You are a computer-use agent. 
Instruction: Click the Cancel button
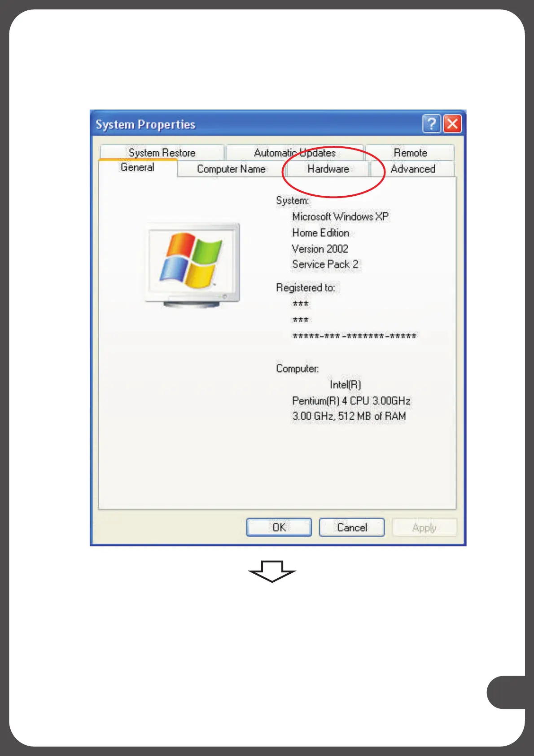352,527
